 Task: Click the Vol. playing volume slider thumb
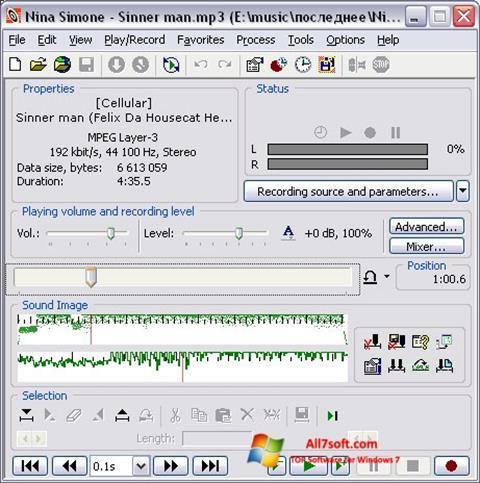pyautogui.click(x=111, y=233)
